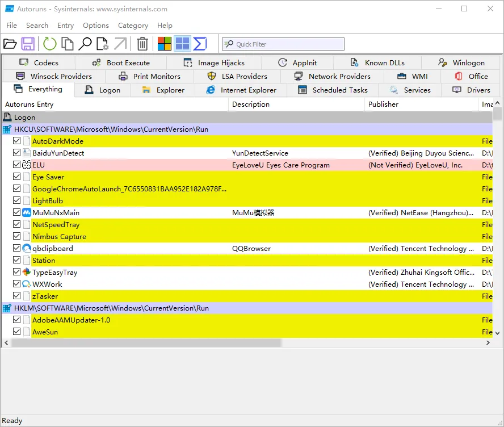Select the Logon tab
This screenshot has width=504, height=427.
coord(103,90)
